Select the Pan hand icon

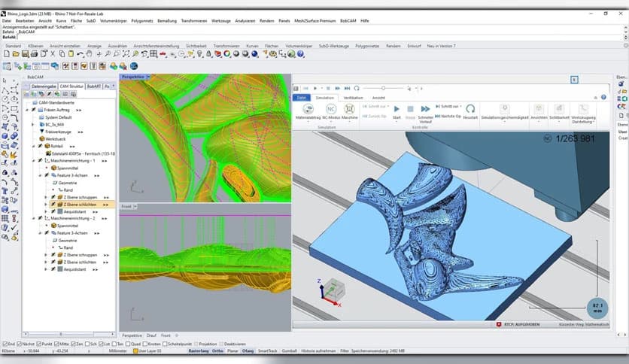(x=89, y=53)
